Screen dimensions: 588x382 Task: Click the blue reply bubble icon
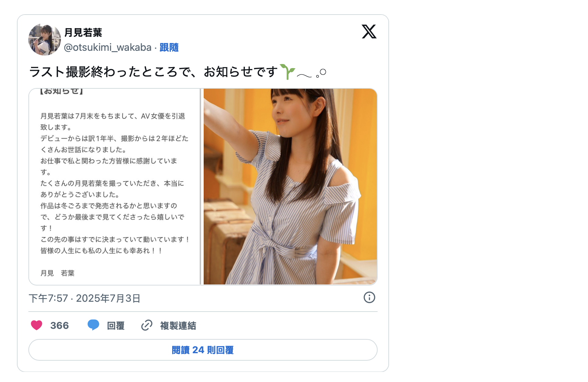coord(93,325)
